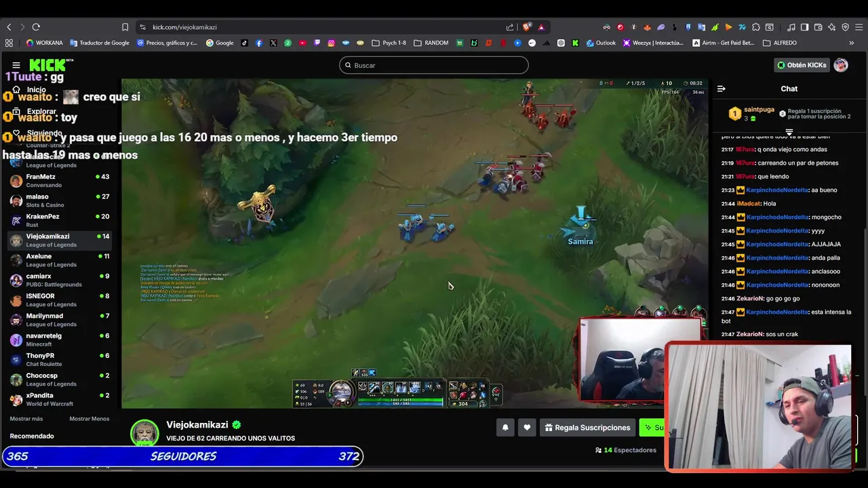Image resolution: width=868 pixels, height=488 pixels.
Task: Open MetaMask fox extension
Action: coord(647,27)
